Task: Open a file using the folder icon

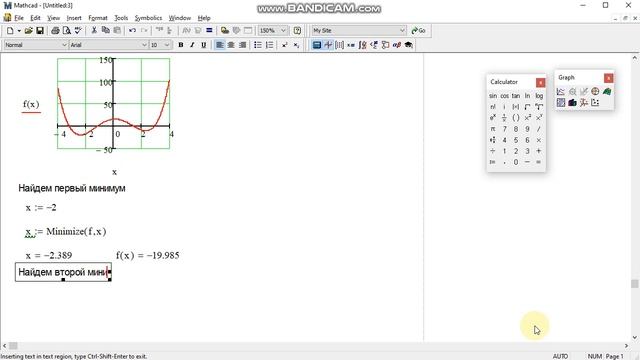Action: coord(29,31)
